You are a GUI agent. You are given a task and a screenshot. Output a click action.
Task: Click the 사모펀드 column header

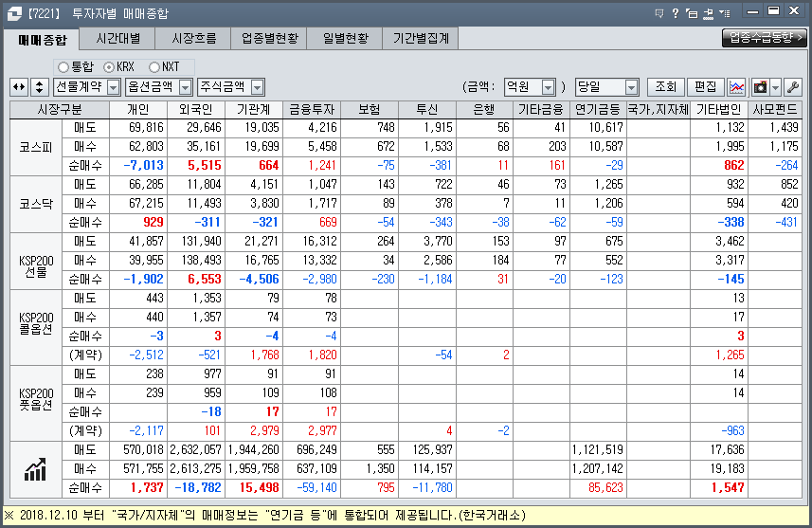pos(775,109)
